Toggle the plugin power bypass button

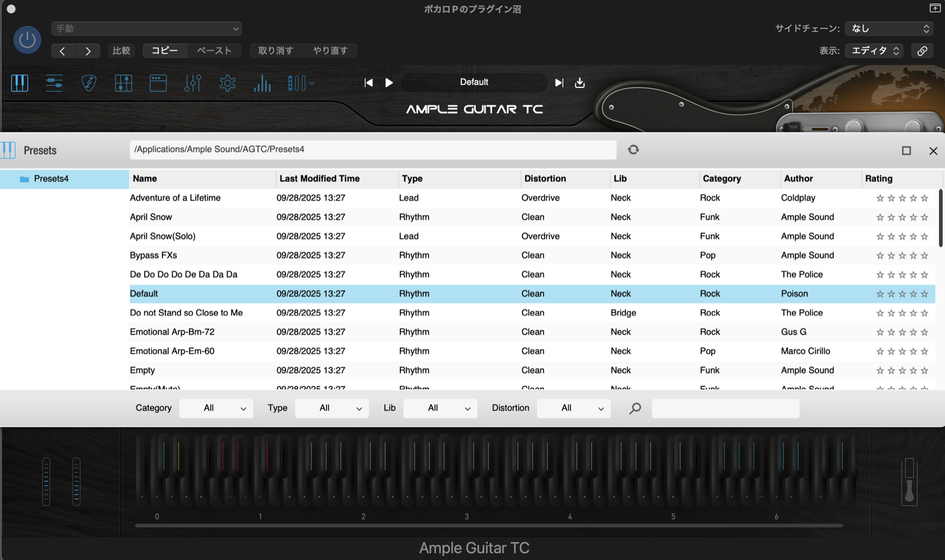[x=27, y=40]
